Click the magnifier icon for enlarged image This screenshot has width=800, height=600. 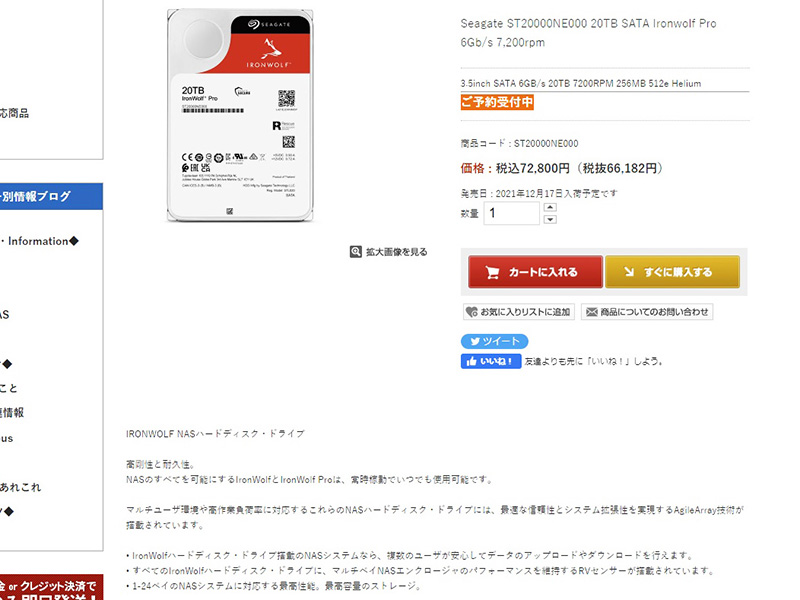click(356, 252)
